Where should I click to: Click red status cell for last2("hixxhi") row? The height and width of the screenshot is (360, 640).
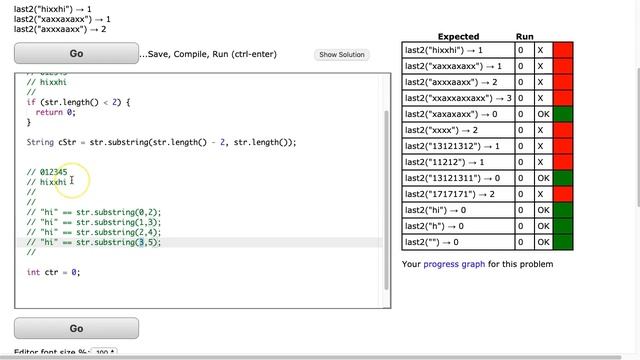[x=563, y=50]
